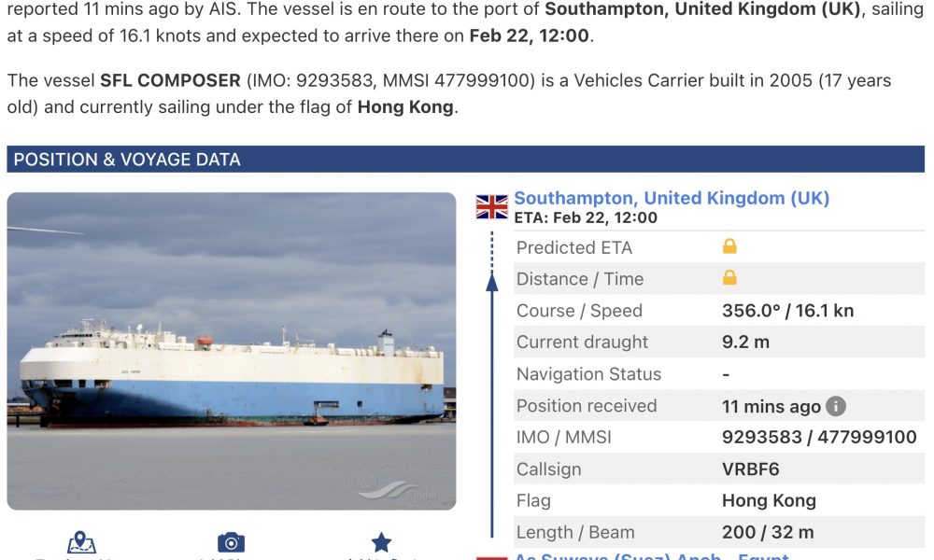Click the Egypt flag icon at bottom
The height and width of the screenshot is (560, 934).
pyautogui.click(x=492, y=557)
